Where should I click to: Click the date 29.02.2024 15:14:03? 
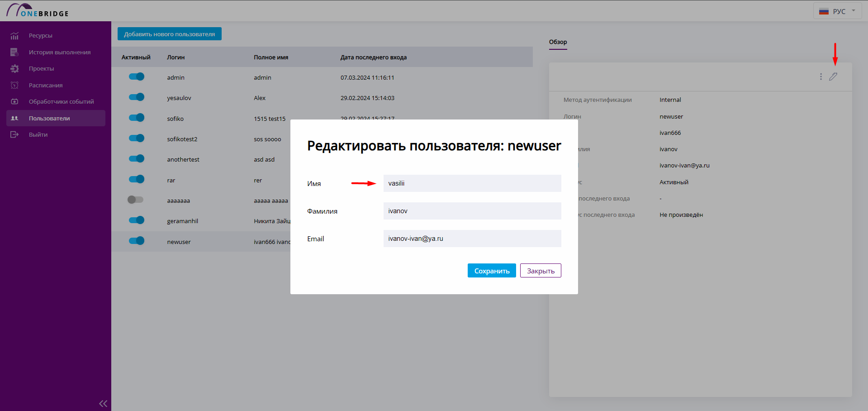pos(367,98)
